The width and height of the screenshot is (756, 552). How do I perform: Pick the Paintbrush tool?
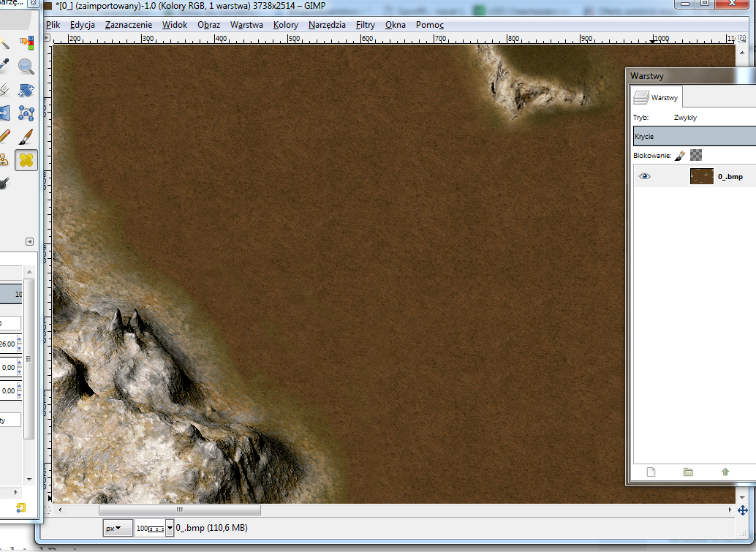[26, 137]
